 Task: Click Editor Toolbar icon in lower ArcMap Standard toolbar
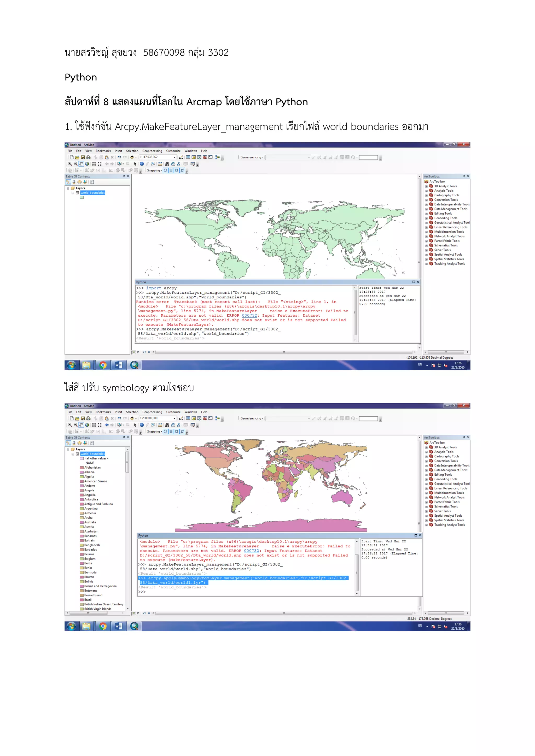coord(181,418)
